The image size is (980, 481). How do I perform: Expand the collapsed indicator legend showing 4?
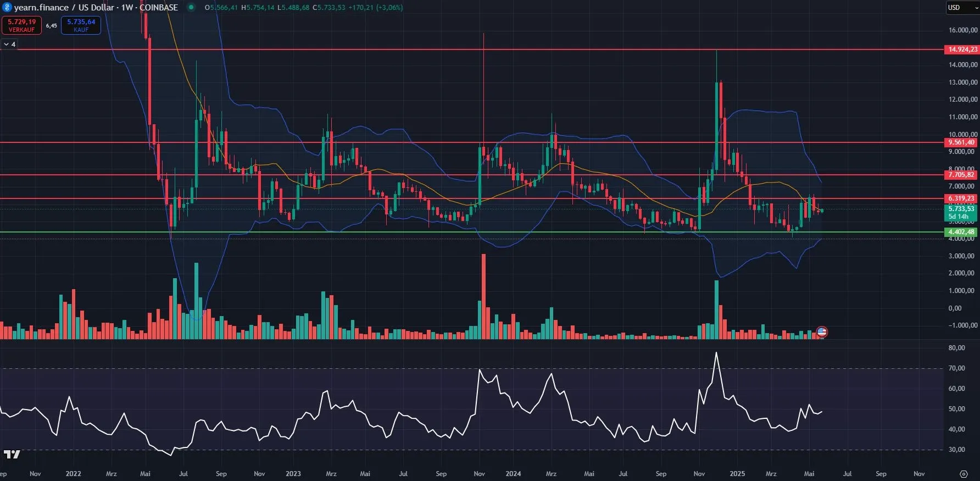[10, 44]
